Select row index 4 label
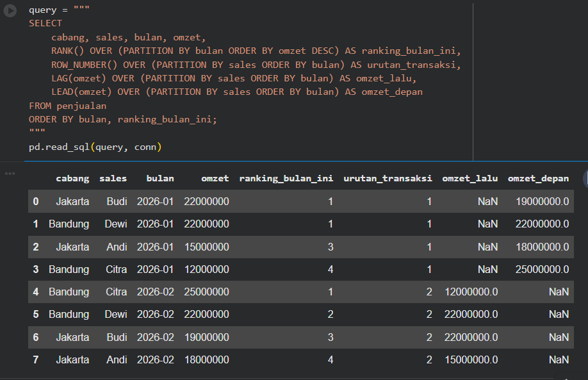This screenshot has height=380, width=588. (x=36, y=292)
